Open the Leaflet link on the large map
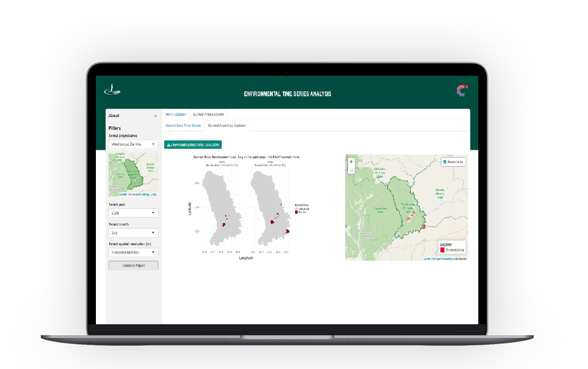This screenshot has height=369, width=588. (427, 259)
